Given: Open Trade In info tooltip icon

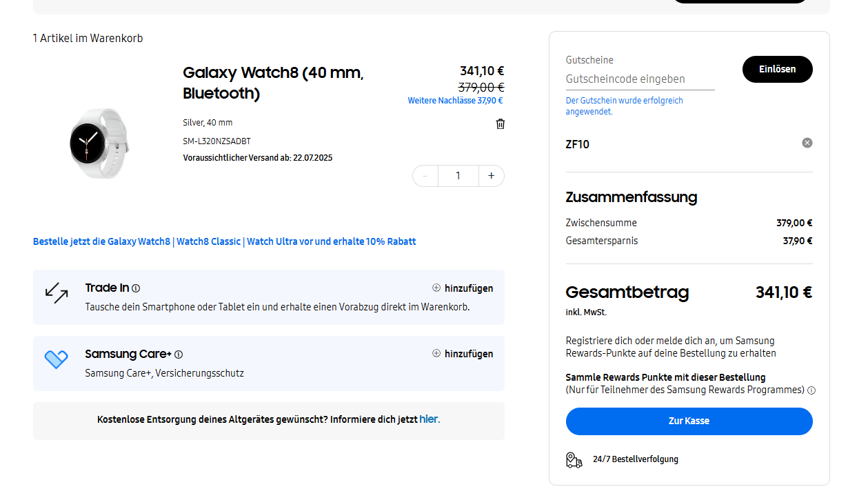Looking at the screenshot, I should coord(136,288).
